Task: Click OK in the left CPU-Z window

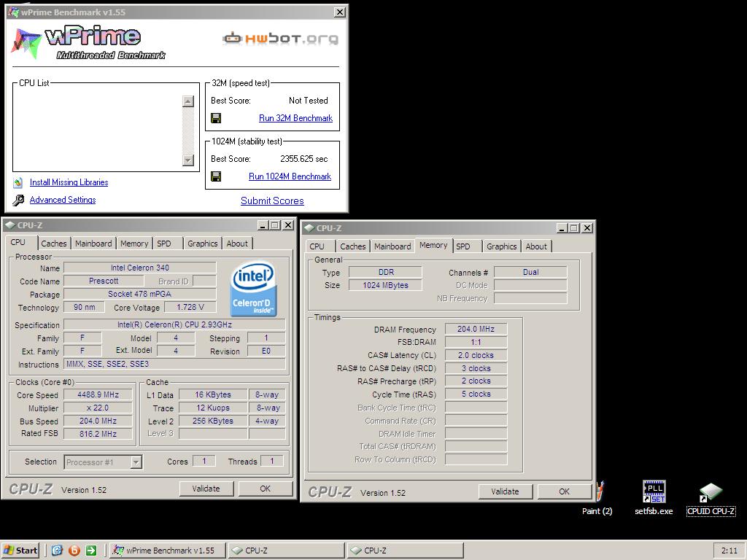Action: click(266, 489)
